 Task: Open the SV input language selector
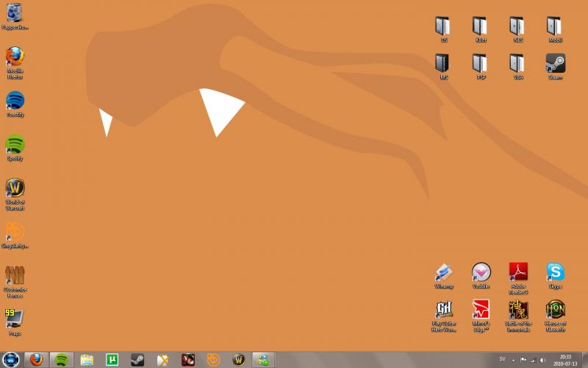(x=502, y=360)
